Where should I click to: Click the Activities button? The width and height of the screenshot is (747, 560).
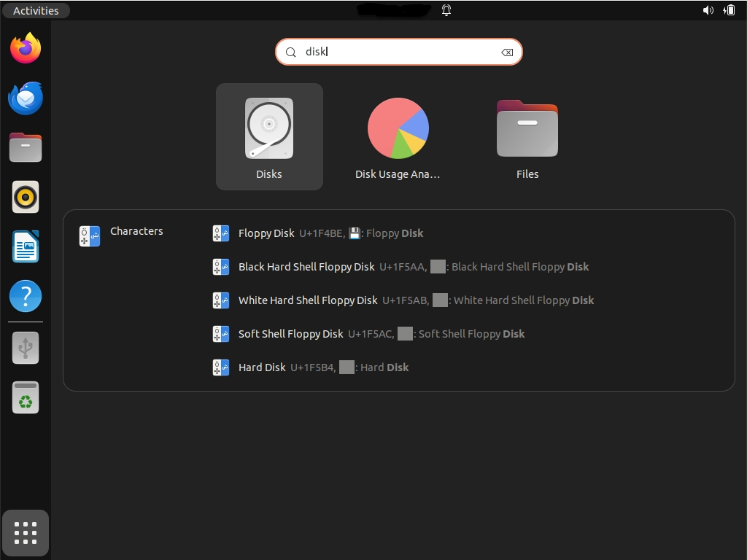click(36, 10)
